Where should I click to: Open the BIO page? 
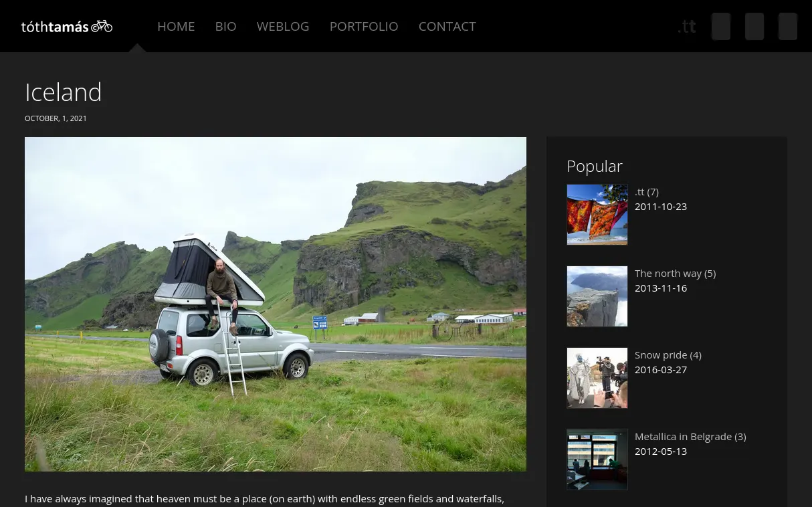coord(225,26)
